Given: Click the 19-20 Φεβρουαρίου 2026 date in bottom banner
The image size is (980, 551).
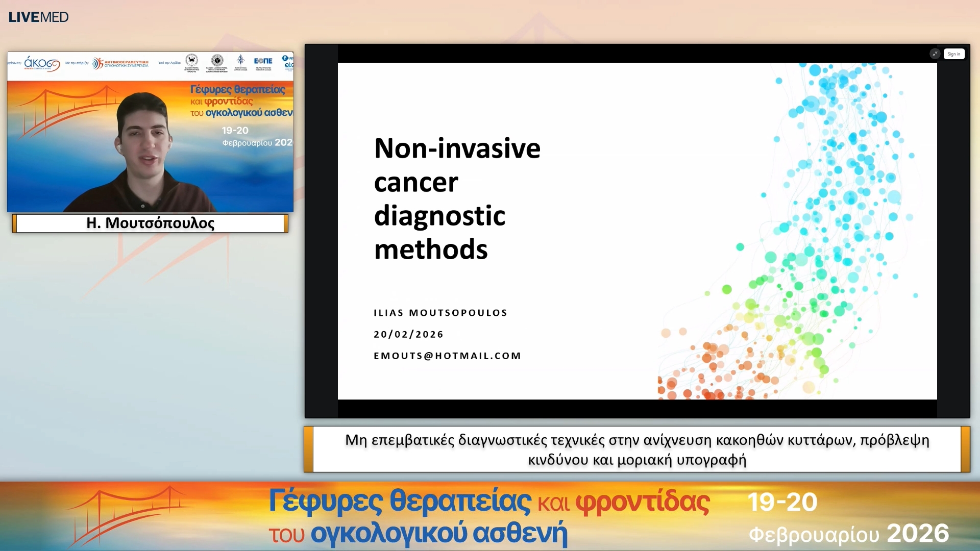Looking at the screenshot, I should [848, 517].
